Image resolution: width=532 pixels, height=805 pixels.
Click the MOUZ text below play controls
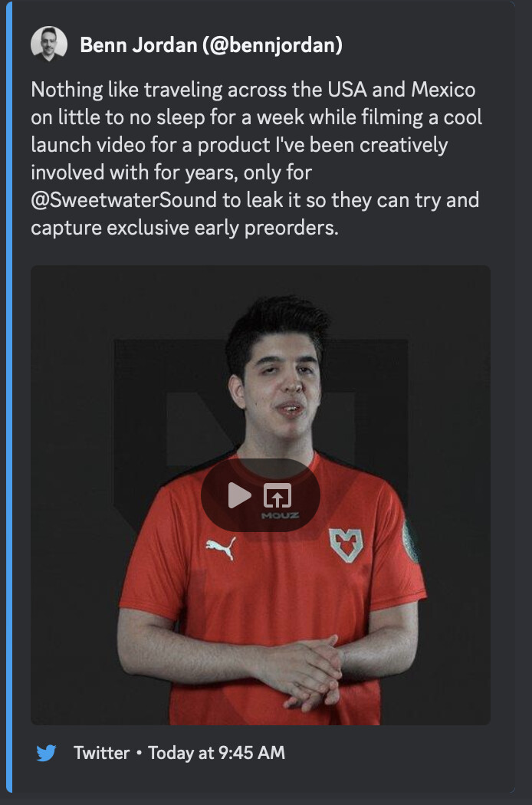[281, 515]
